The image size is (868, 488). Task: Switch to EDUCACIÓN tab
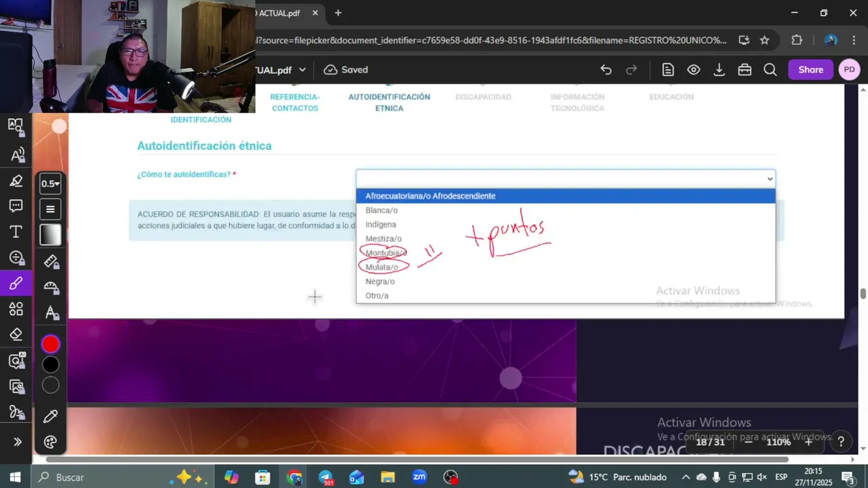click(671, 97)
